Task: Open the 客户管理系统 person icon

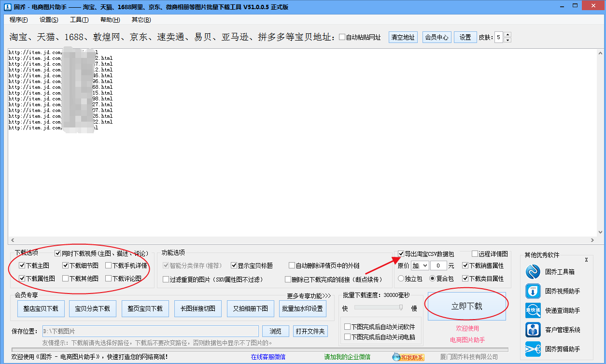Action: (533, 330)
